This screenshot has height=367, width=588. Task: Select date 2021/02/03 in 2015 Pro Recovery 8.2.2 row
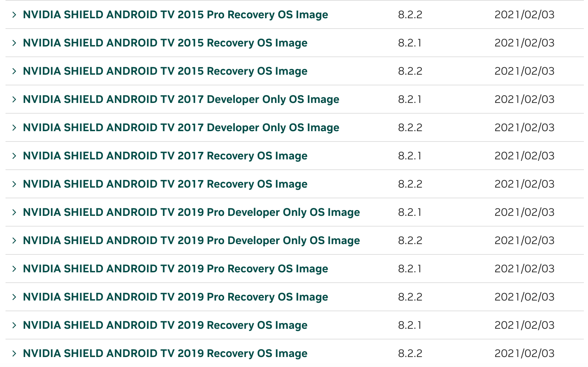coord(525,14)
